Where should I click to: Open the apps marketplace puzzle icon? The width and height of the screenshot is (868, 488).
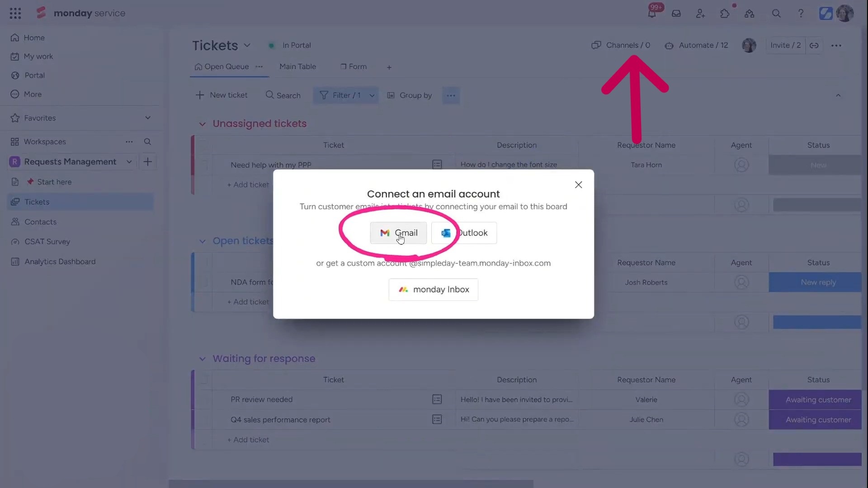[x=725, y=14]
